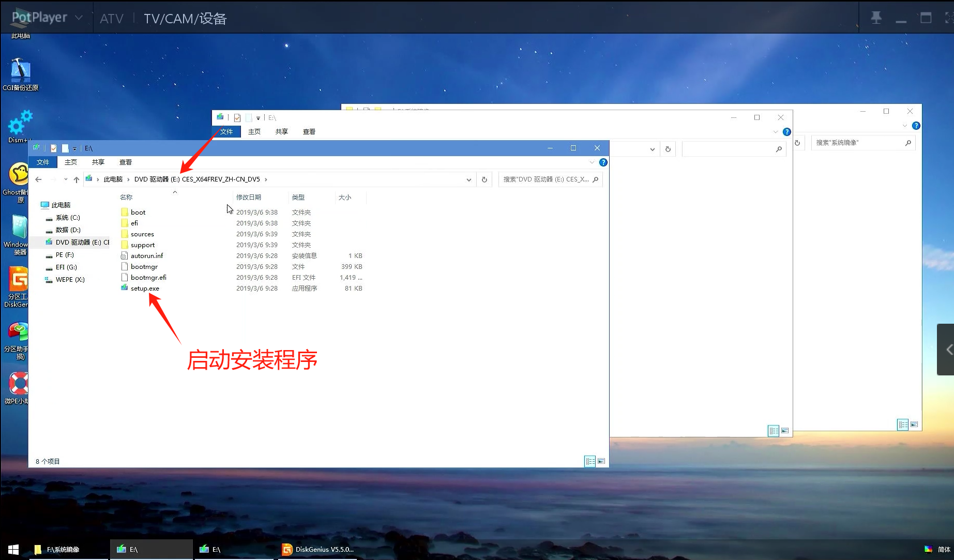Screen dimensions: 954x560
Task: Open the 文件 menu in front Explorer window
Action: click(43, 162)
